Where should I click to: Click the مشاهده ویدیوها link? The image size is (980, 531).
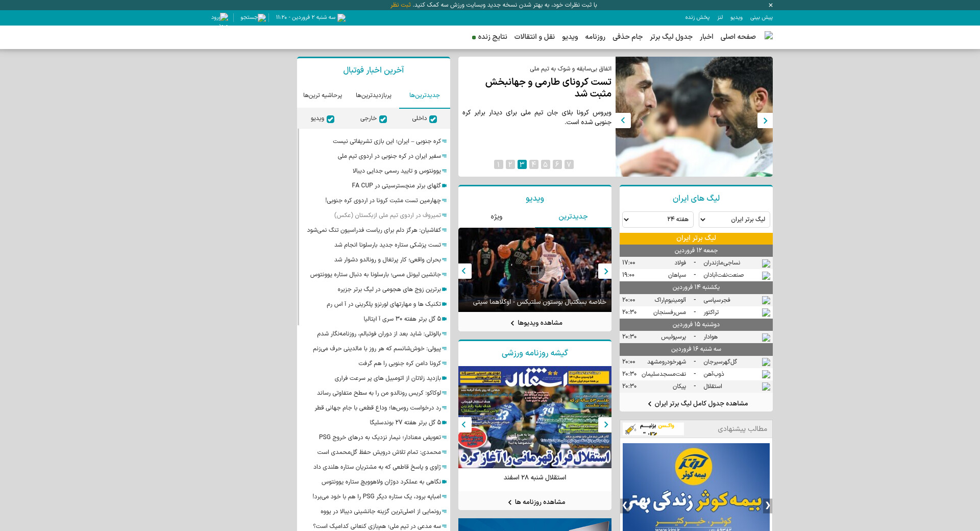[x=536, y=323]
